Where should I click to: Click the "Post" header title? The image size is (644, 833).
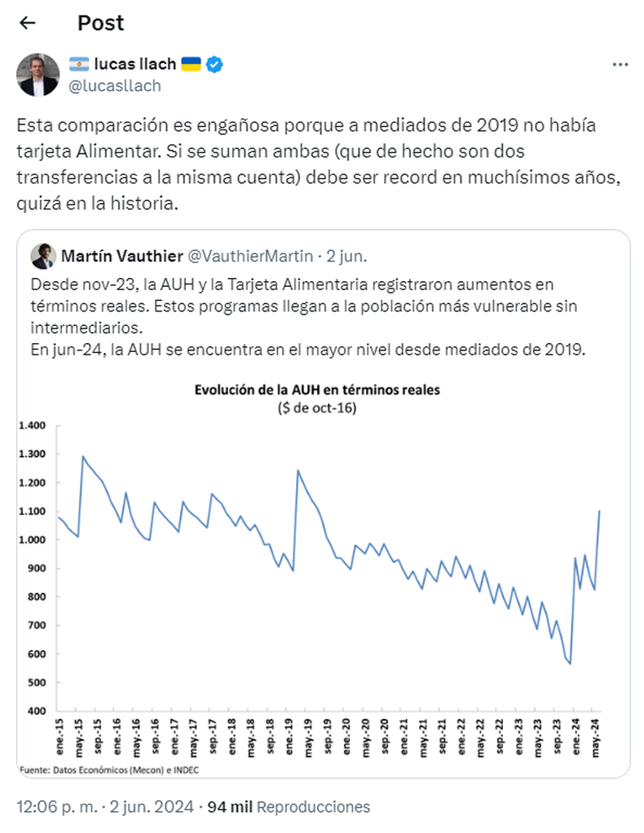[100, 23]
